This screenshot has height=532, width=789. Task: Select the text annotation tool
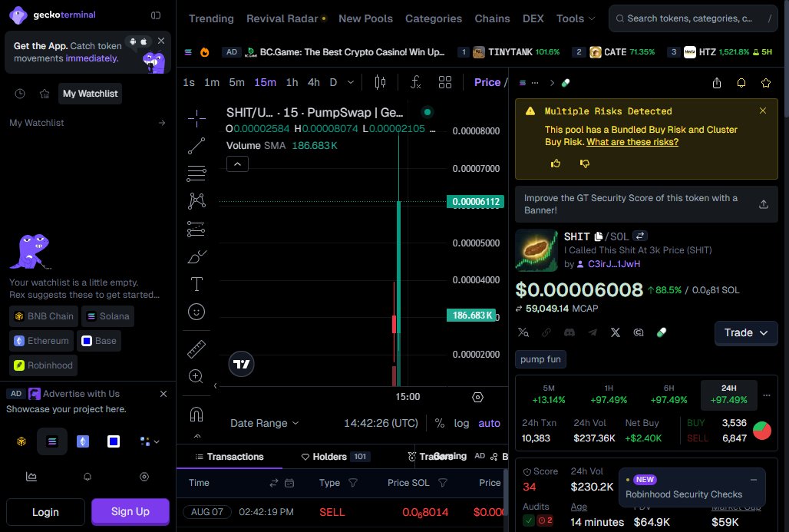196,284
